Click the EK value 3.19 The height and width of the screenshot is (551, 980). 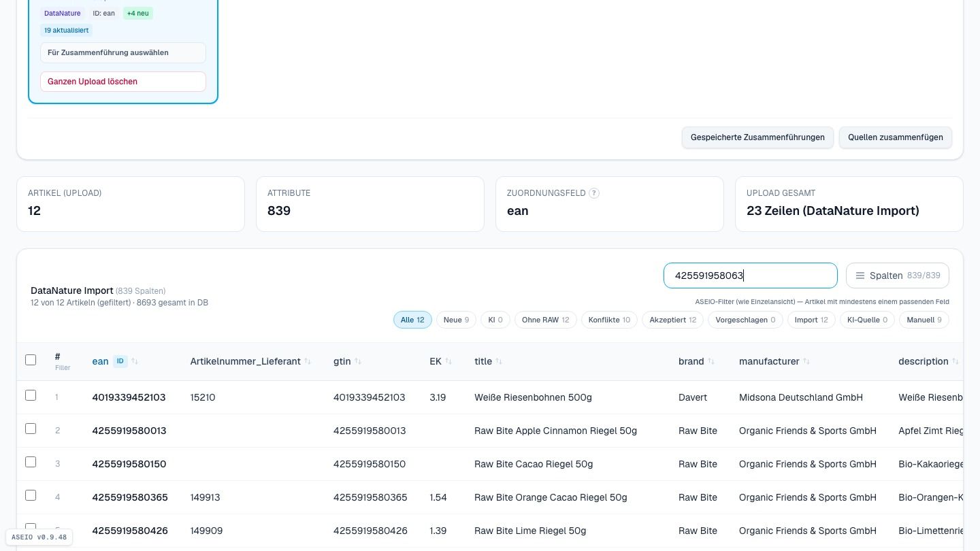click(438, 397)
